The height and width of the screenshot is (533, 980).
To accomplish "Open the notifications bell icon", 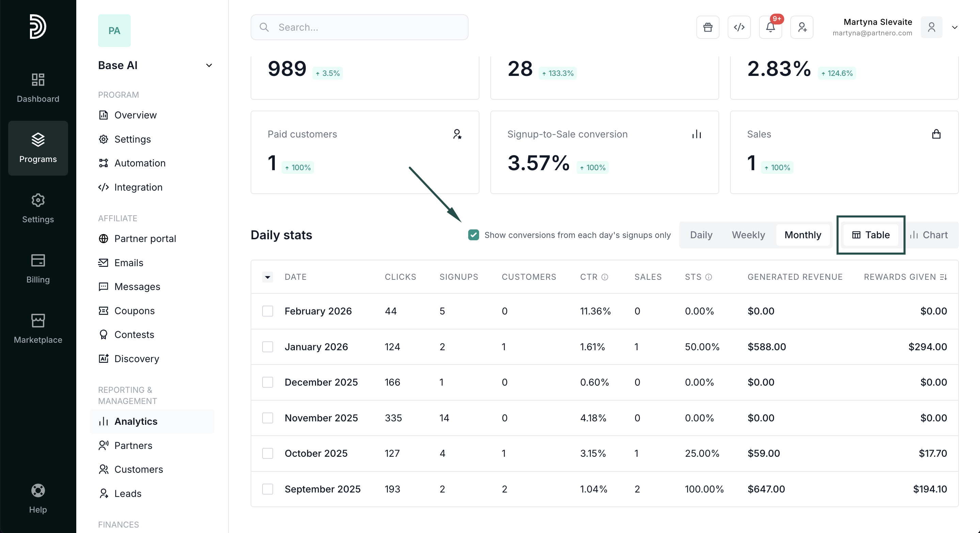I will (770, 27).
